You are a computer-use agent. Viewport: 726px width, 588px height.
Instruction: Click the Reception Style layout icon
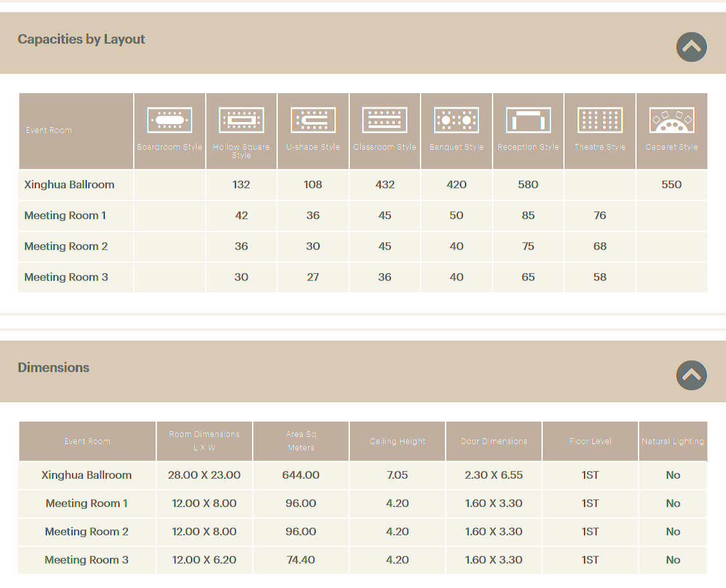[x=529, y=120]
